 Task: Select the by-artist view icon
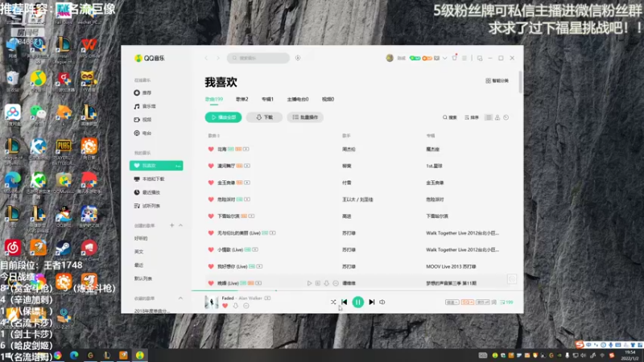pos(497,117)
